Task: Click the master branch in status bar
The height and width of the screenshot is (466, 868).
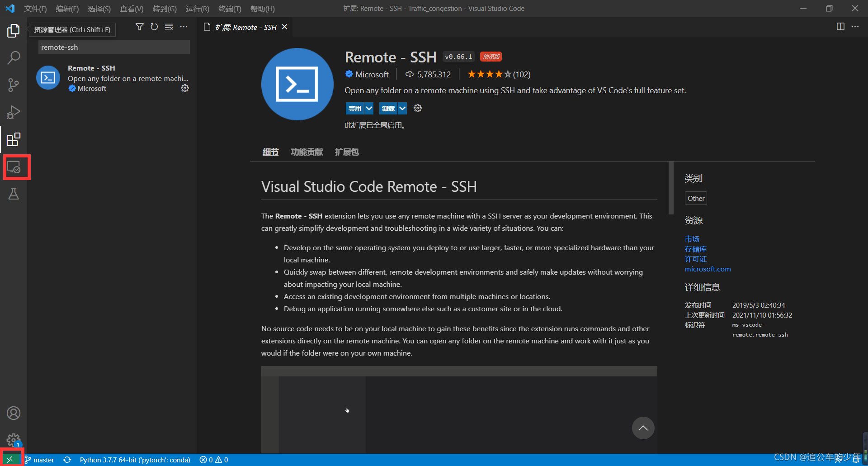Action: [x=39, y=460]
